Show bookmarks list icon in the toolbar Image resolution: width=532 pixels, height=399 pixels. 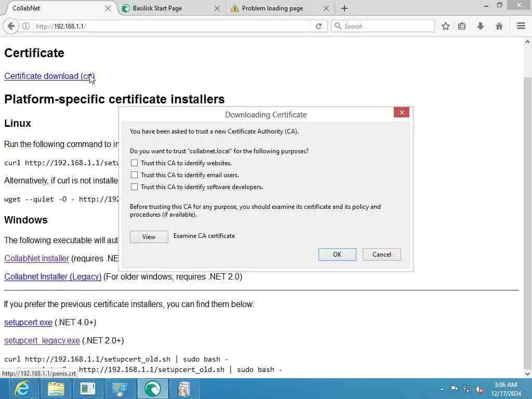(x=462, y=26)
